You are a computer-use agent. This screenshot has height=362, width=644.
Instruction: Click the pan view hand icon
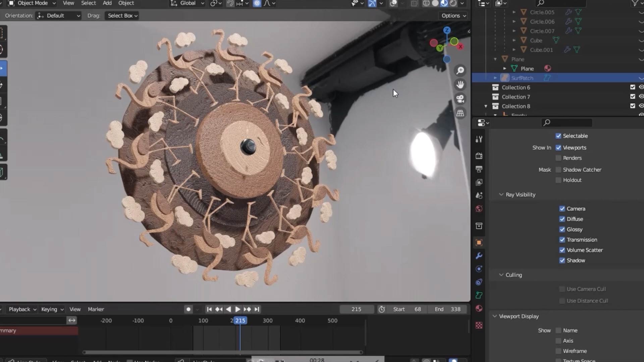click(460, 84)
